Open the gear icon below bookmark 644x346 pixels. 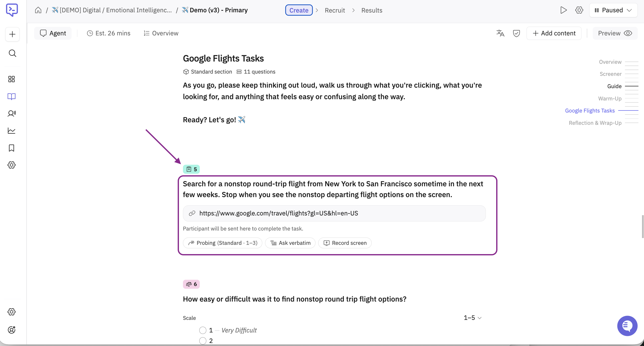[x=12, y=165]
